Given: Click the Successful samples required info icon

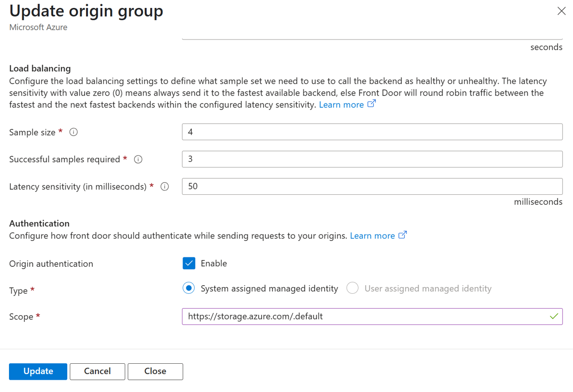Looking at the screenshot, I should coord(138,160).
